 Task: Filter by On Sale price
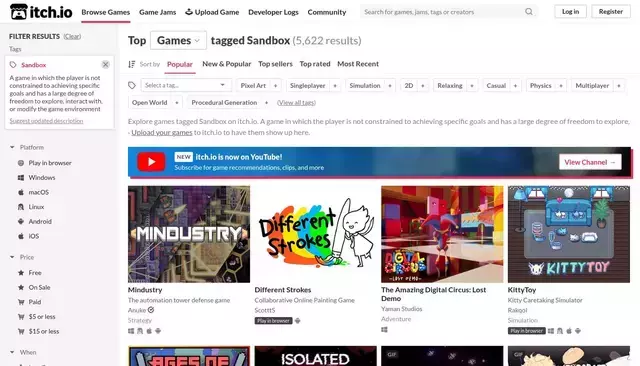pos(39,287)
